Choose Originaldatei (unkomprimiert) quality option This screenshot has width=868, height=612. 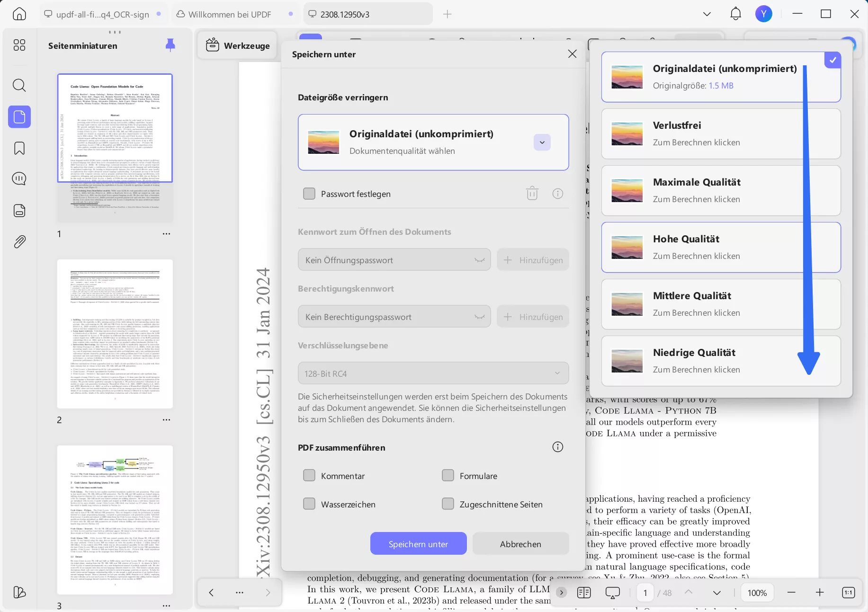[721, 77]
